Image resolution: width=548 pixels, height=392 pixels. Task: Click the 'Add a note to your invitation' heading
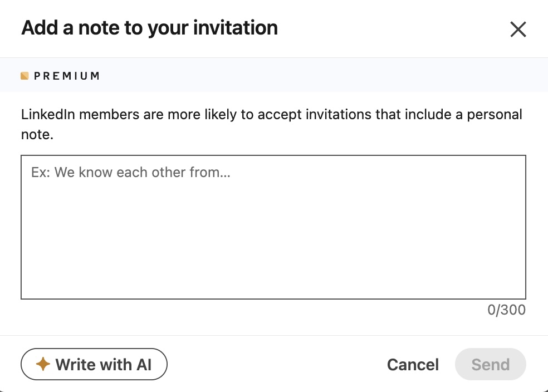point(149,28)
